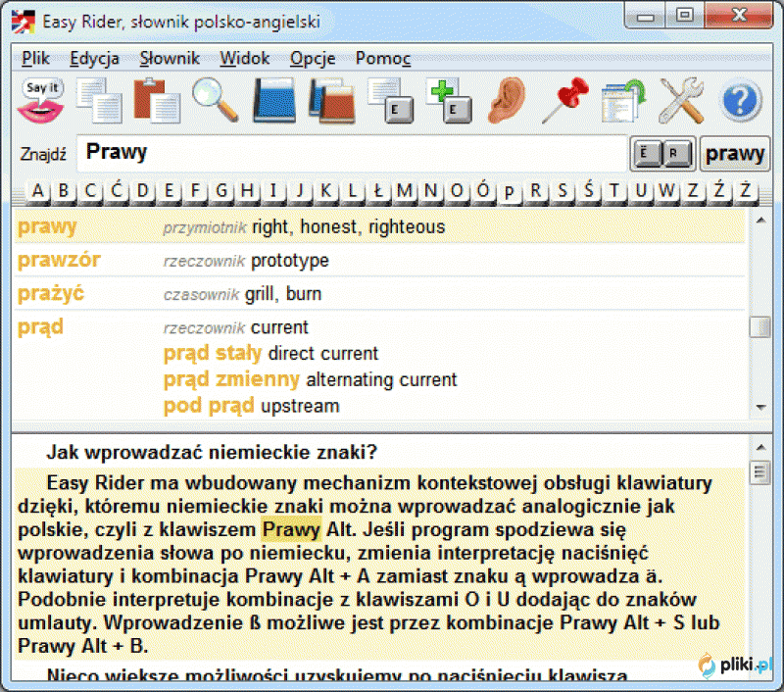This screenshot has width=784, height=692.
Task: Select letter R in the alphabet bar
Action: [535, 191]
